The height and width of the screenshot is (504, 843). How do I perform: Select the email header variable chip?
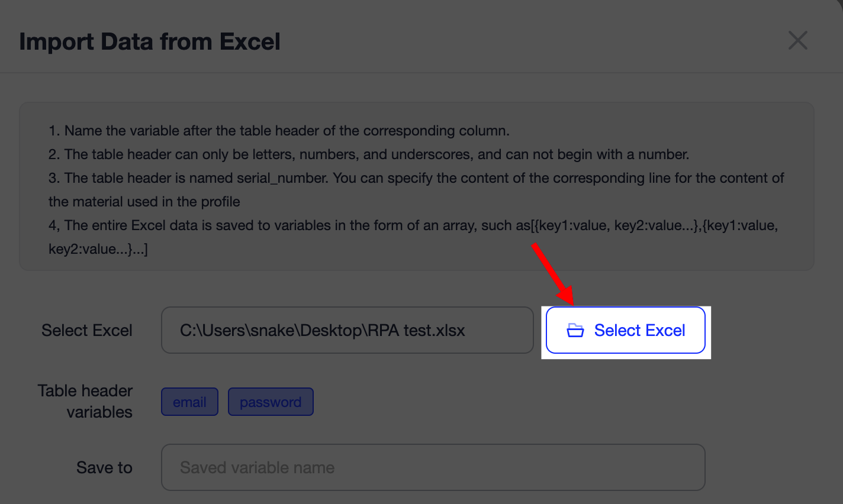(189, 402)
